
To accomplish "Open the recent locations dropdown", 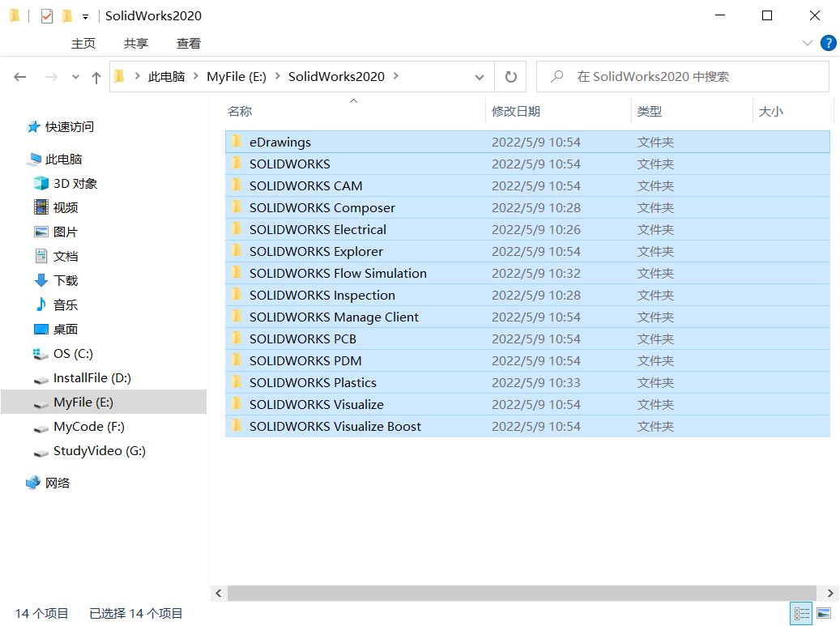I will [x=75, y=77].
